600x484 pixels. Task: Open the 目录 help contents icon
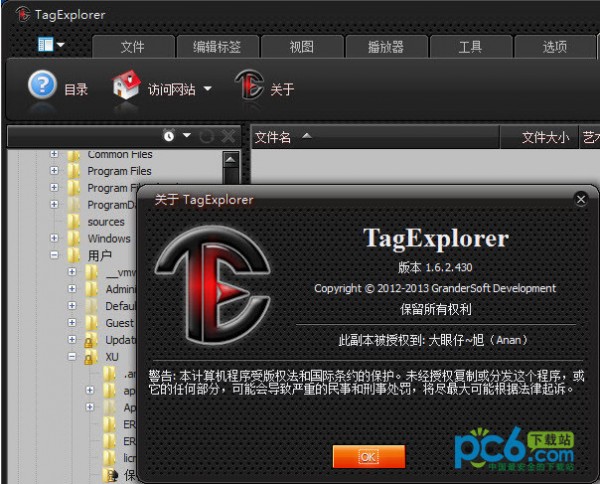point(42,85)
